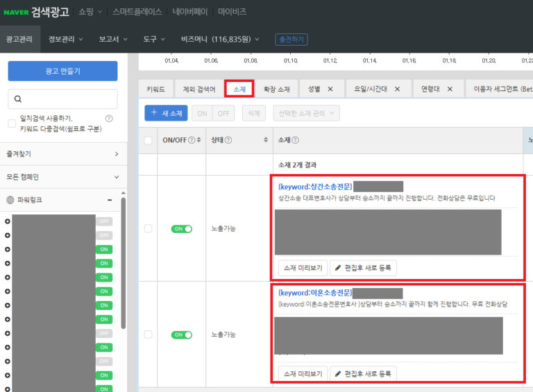Click the search magnifier icon in sidebar
533x392 pixels.
point(18,99)
